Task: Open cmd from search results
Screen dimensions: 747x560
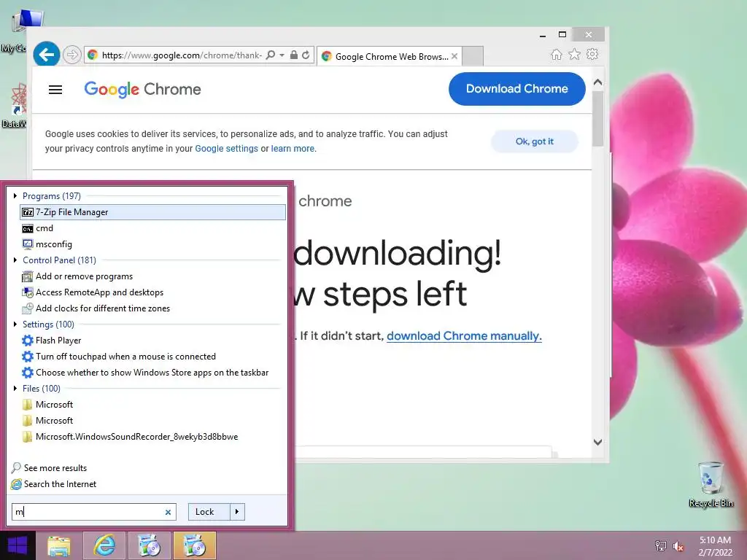Action: point(153,228)
